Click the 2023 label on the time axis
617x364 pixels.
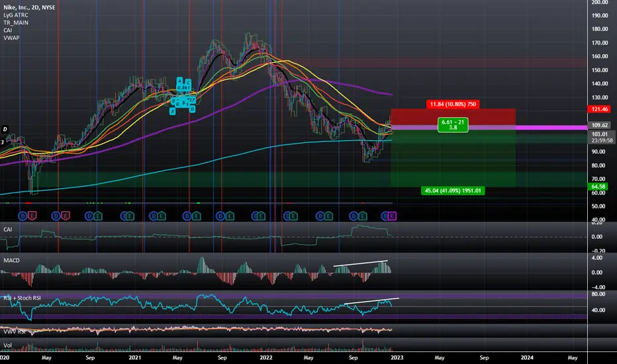click(397, 357)
